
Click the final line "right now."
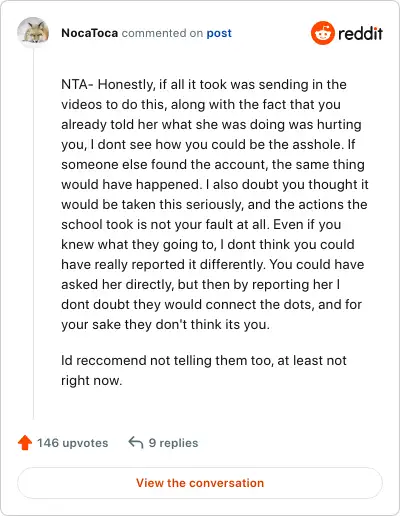[92, 380]
